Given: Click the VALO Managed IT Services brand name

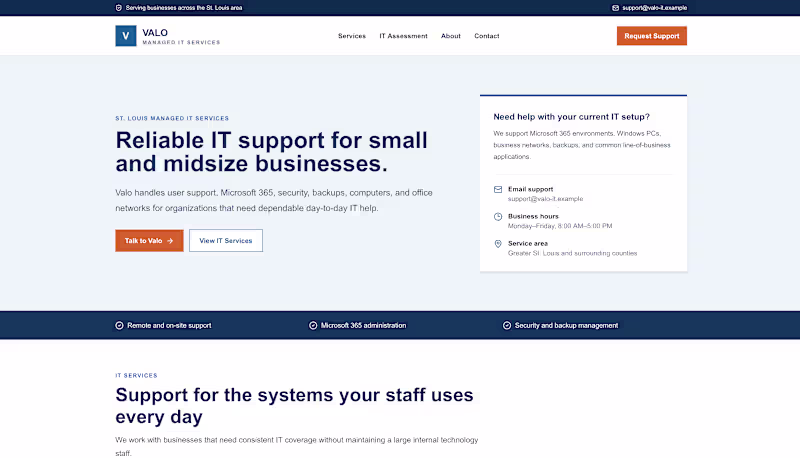Looking at the screenshot, I should (181, 37).
